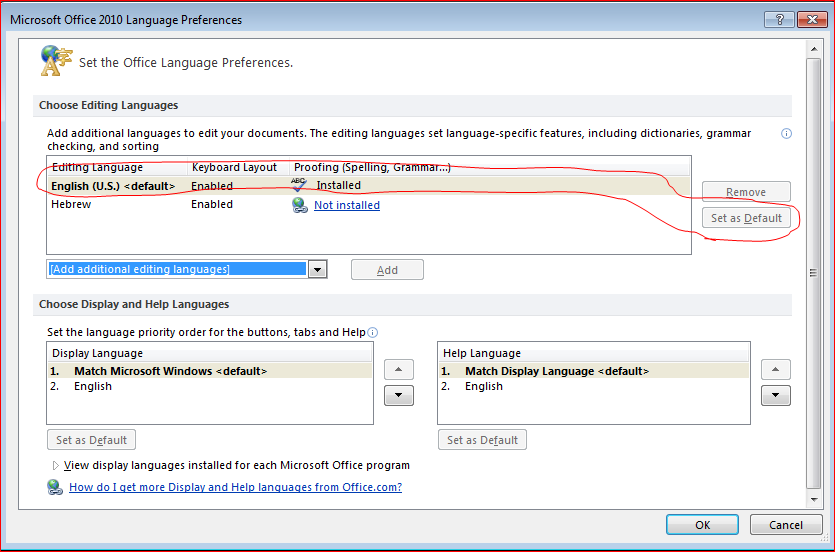Image resolution: width=835 pixels, height=552 pixels.
Task: Move help language up with arrow button
Action: tap(776, 369)
